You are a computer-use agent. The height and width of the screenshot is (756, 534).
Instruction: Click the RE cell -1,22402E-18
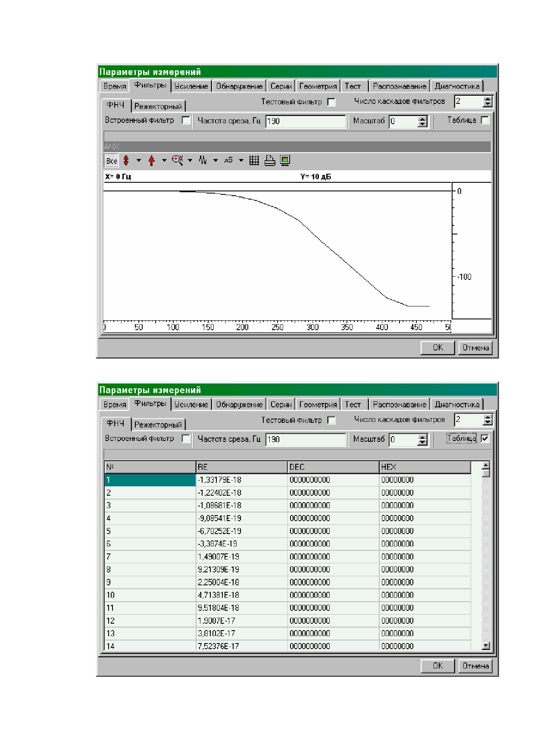pyautogui.click(x=242, y=493)
